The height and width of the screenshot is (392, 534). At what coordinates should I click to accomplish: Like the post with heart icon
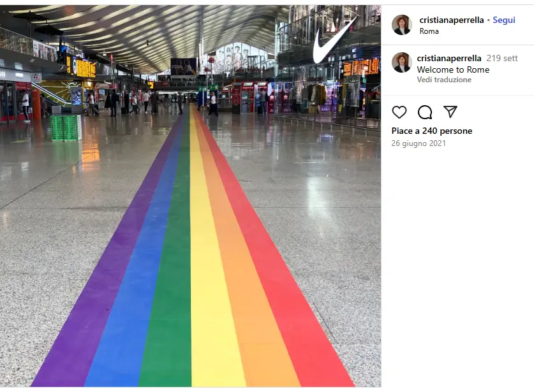point(399,112)
